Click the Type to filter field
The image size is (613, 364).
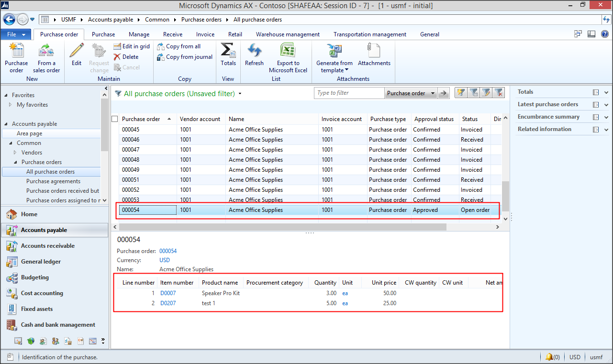click(x=349, y=93)
